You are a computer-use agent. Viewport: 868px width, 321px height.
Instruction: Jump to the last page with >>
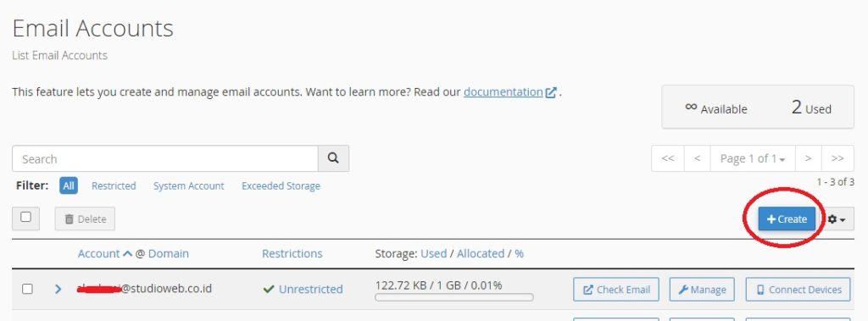click(x=837, y=158)
